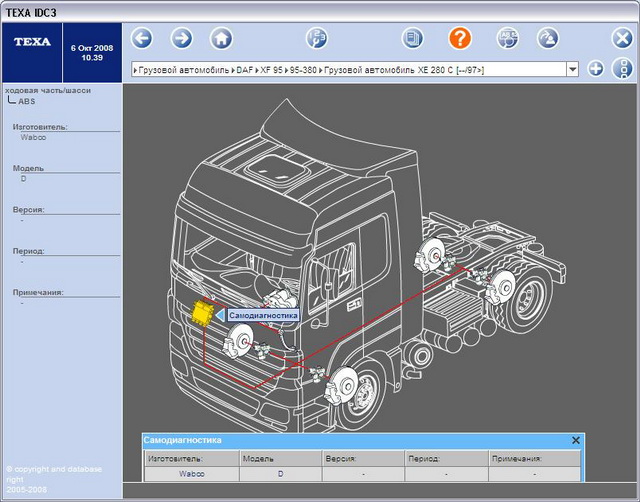This screenshot has width=640, height=502.
Task: Click the Изготовитель column header
Action: [192, 459]
